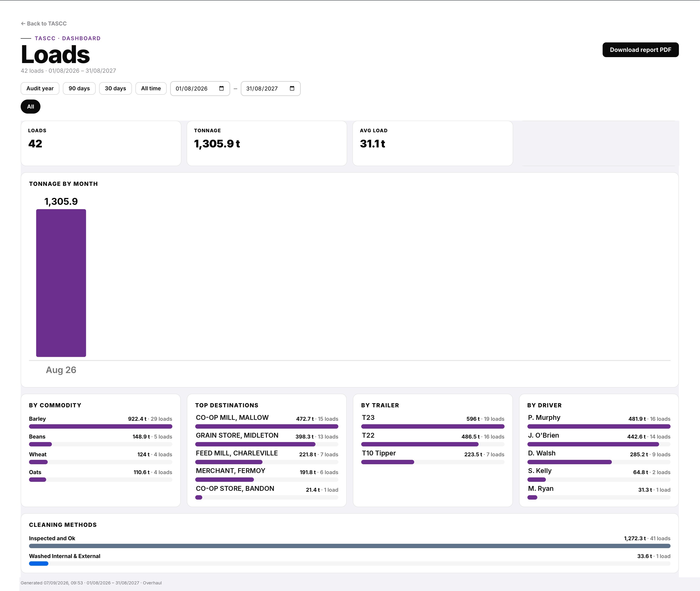The image size is (700, 591).
Task: Select the 30 days range
Action: [115, 89]
